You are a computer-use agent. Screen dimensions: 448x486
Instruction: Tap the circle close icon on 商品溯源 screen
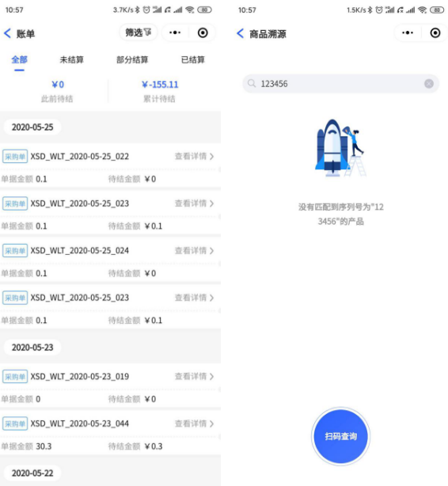[x=435, y=32]
